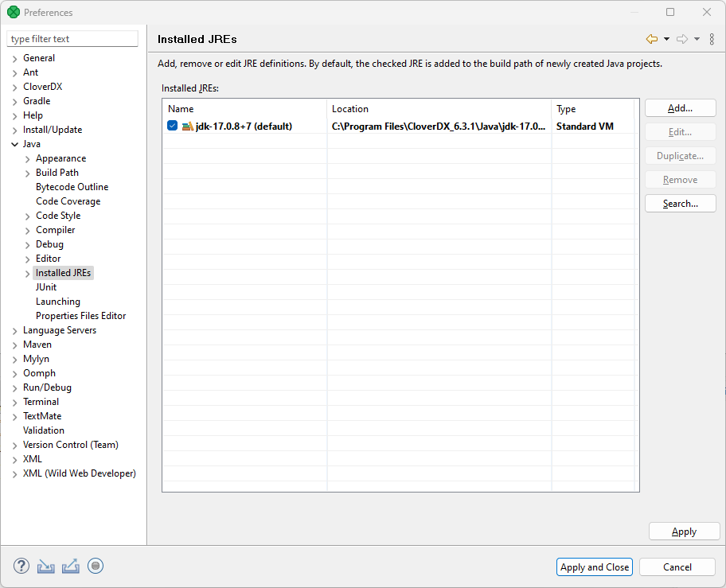Expand the CloverDX preferences node

15,87
